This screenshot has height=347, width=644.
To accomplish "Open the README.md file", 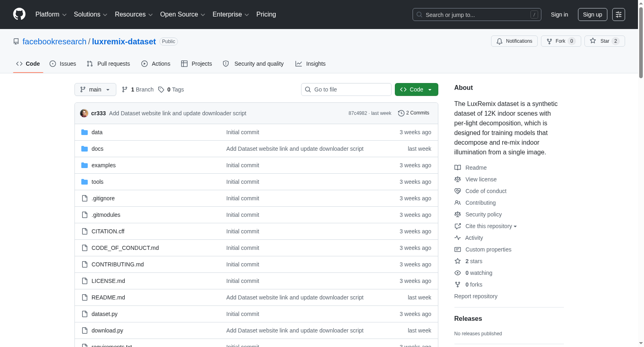I will 108,297.
